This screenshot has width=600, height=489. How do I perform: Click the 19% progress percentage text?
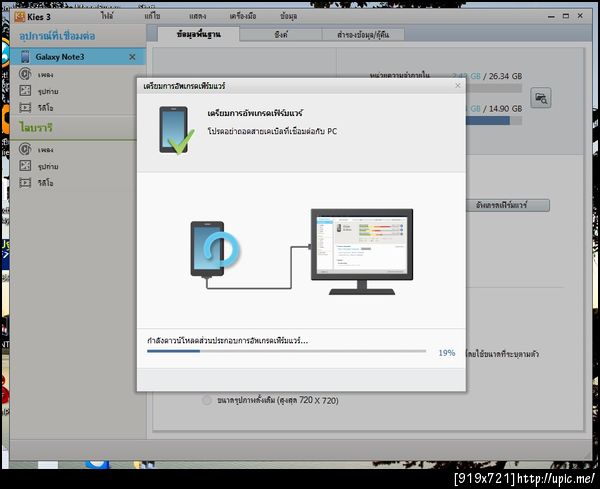pyautogui.click(x=447, y=353)
